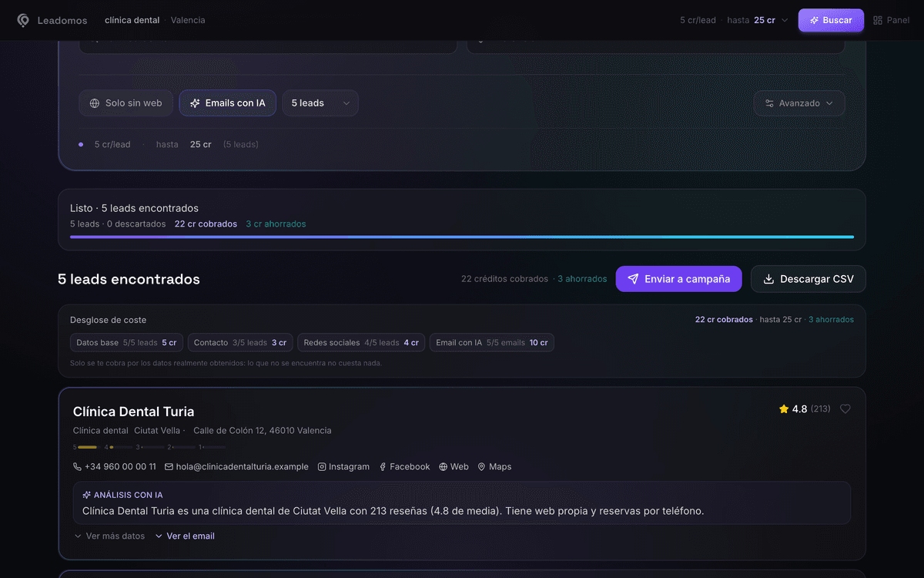Select the Redes sociales cost chip
The image size is (924, 578).
[x=361, y=343]
